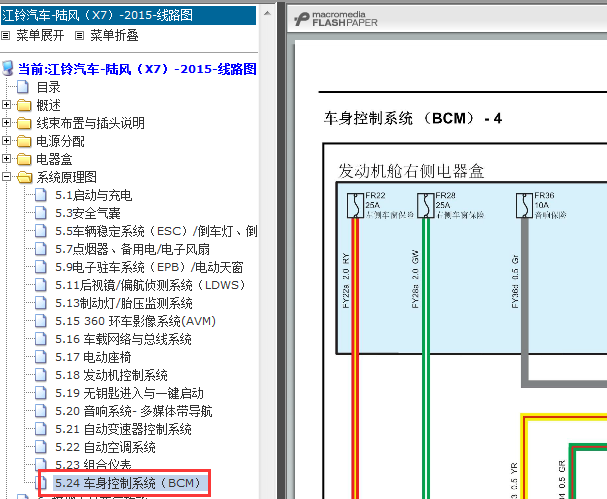Click the 菜单展开 list icon
607x499 pixels.
(x=5, y=36)
